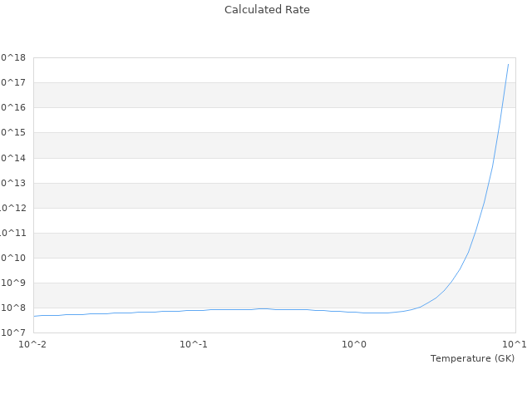Click the blue curve's leftmost starting point
The height and width of the screenshot is (399, 532).
pyautogui.click(x=34, y=316)
